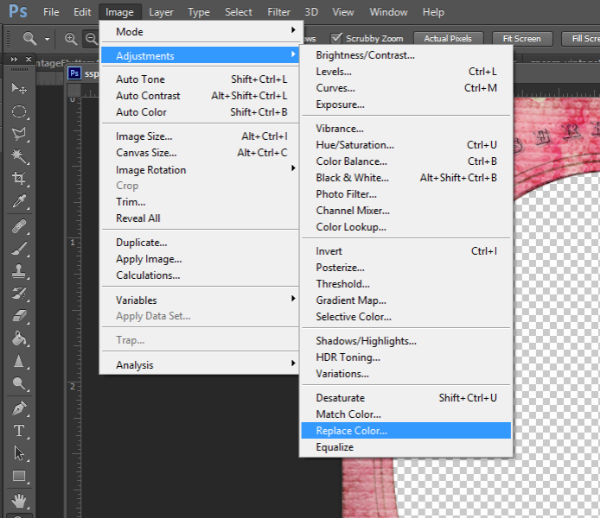The width and height of the screenshot is (600, 518).
Task: Choose Canvas Size command
Action: (x=201, y=152)
